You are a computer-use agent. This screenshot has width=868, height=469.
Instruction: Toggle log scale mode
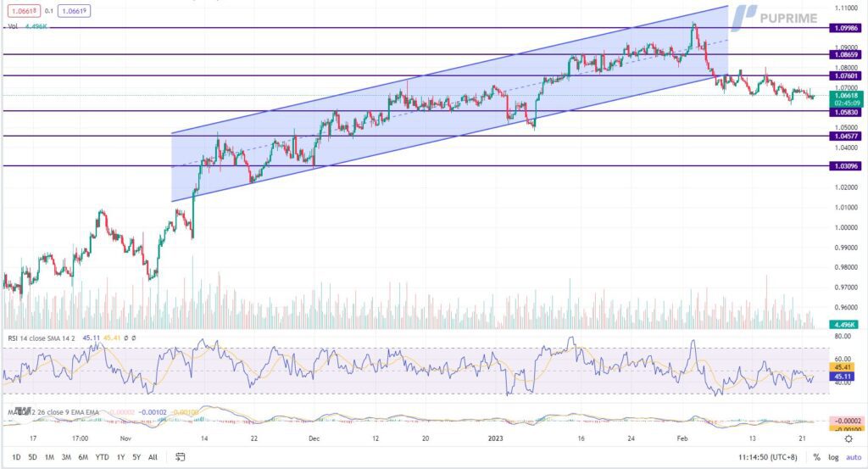(833, 457)
